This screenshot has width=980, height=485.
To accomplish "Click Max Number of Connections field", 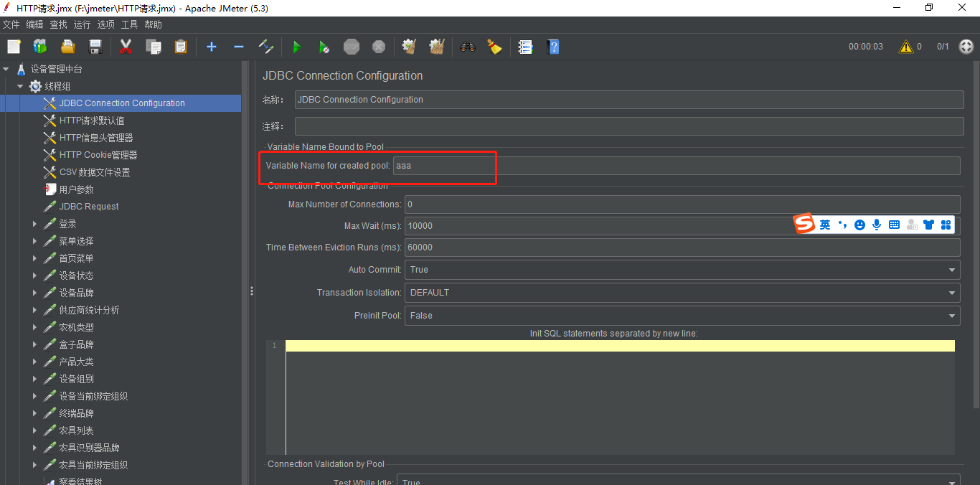I will [x=682, y=204].
